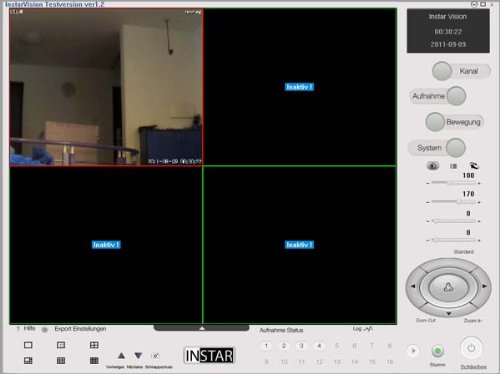This screenshot has height=374, width=500.
Task: Click the fourth slider showing 0
Action: (x=453, y=240)
